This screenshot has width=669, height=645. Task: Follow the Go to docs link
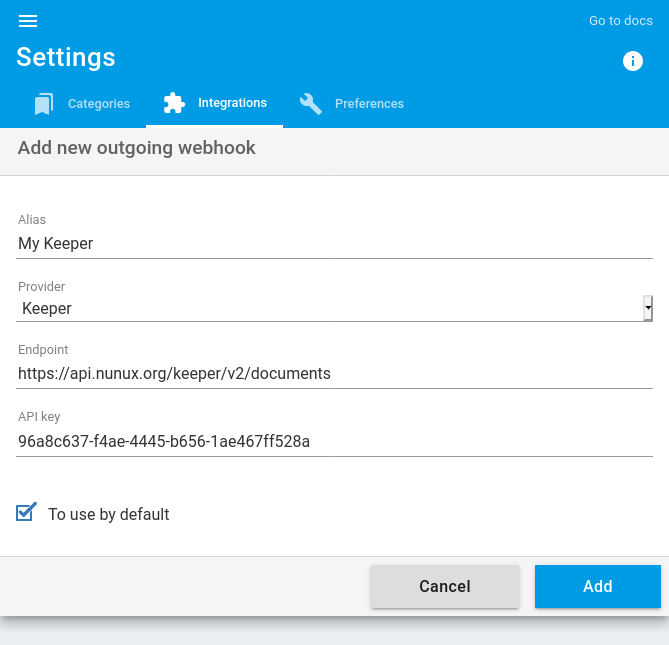620,20
